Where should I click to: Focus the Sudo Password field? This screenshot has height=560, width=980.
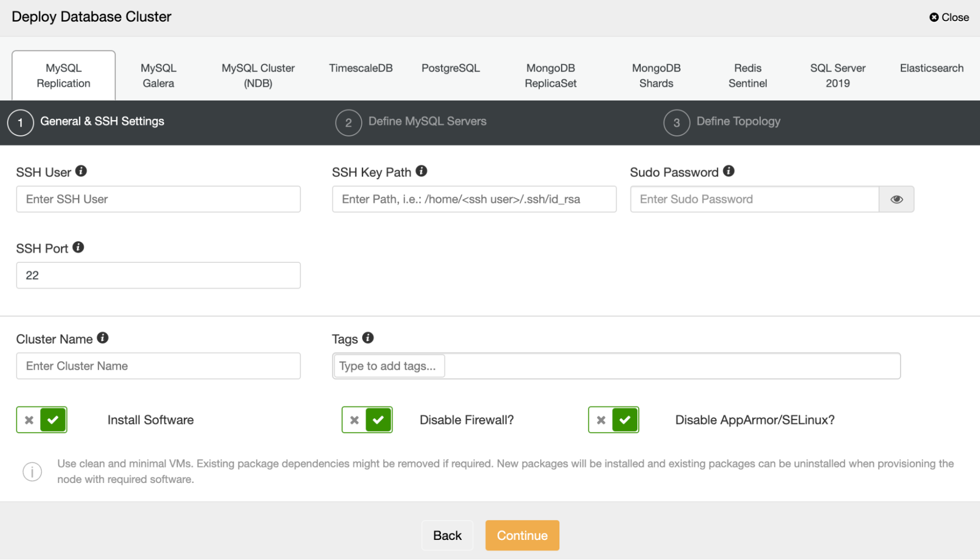coord(754,199)
